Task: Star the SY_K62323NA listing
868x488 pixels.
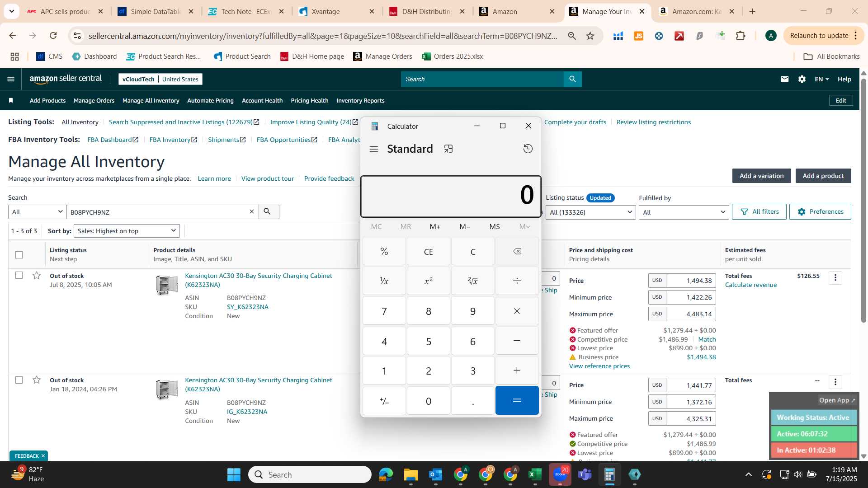Action: coord(37,276)
